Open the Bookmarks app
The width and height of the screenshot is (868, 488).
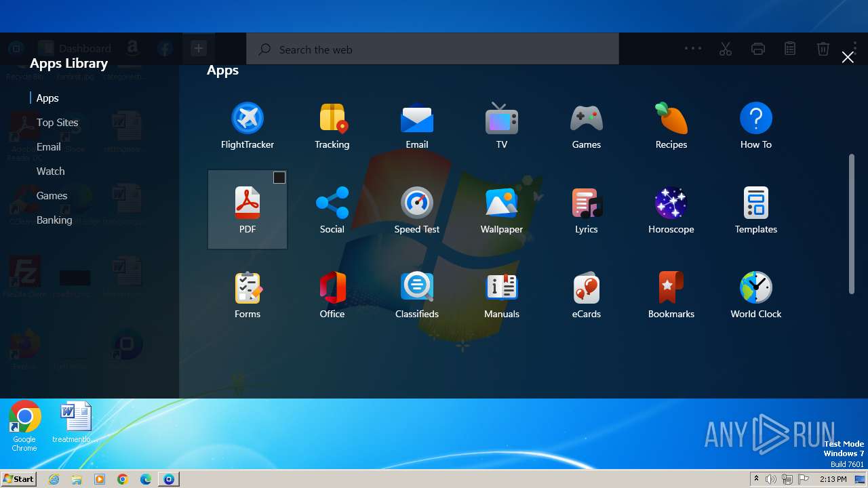pyautogui.click(x=671, y=295)
